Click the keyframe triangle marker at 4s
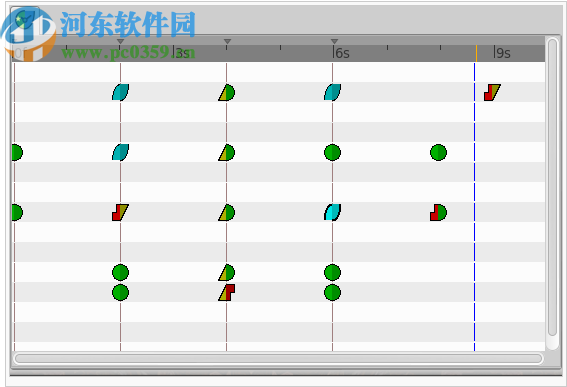This screenshot has width=567, height=387. pos(227,42)
